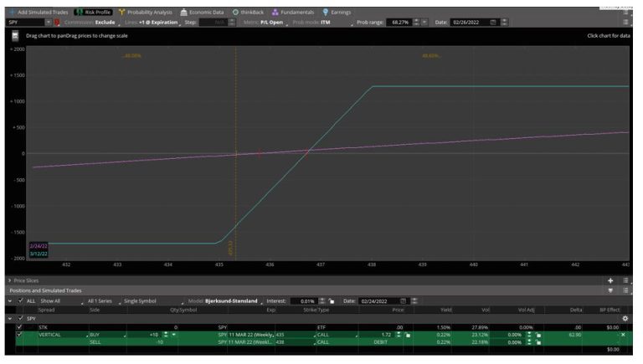Image resolution: width=643 pixels, height=364 pixels.
Task: Adjust the positions date stepper
Action: tap(414, 301)
